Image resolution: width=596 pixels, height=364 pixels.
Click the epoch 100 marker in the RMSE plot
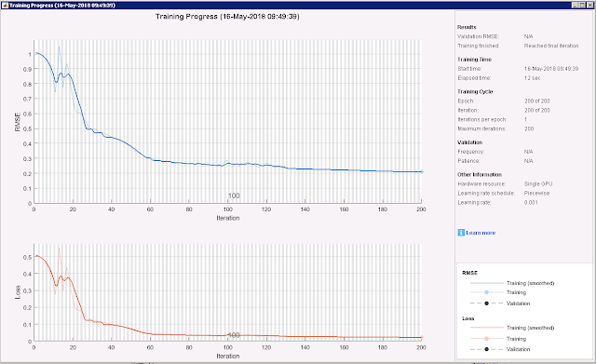(234, 195)
